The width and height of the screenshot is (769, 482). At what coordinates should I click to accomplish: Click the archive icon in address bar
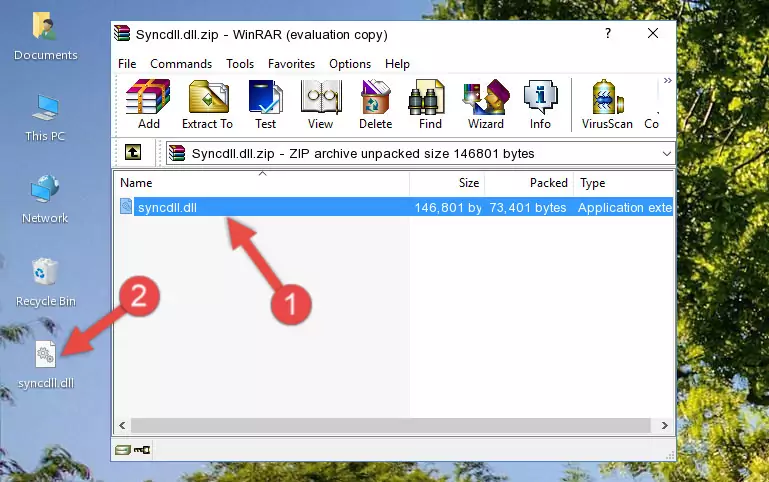177,153
